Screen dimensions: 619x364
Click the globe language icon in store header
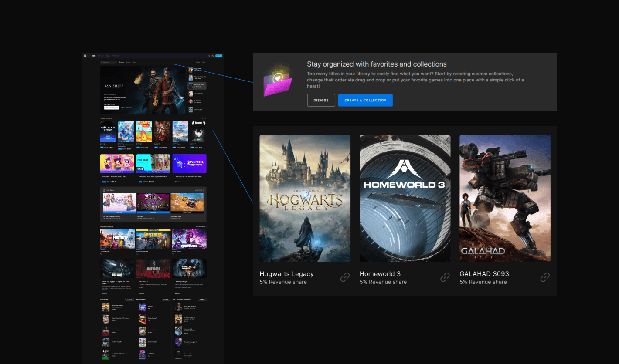(x=209, y=56)
